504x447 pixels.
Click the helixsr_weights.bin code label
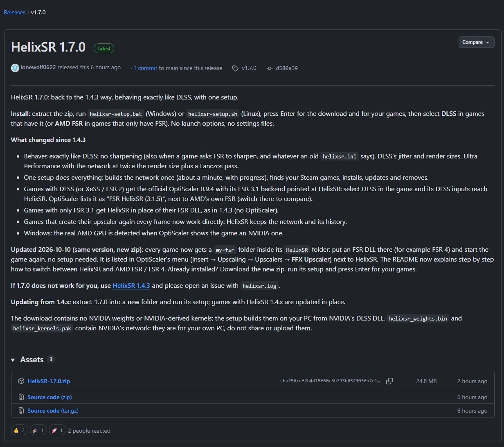[418, 318]
